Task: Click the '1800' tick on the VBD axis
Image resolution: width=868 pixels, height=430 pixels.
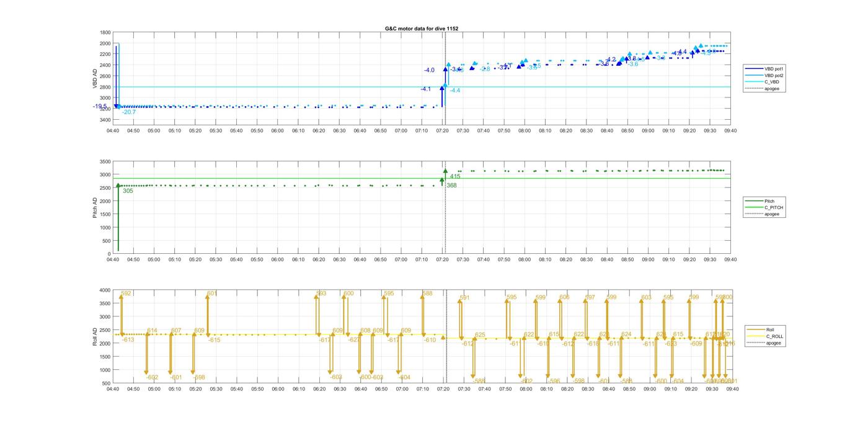Action: [x=105, y=33]
